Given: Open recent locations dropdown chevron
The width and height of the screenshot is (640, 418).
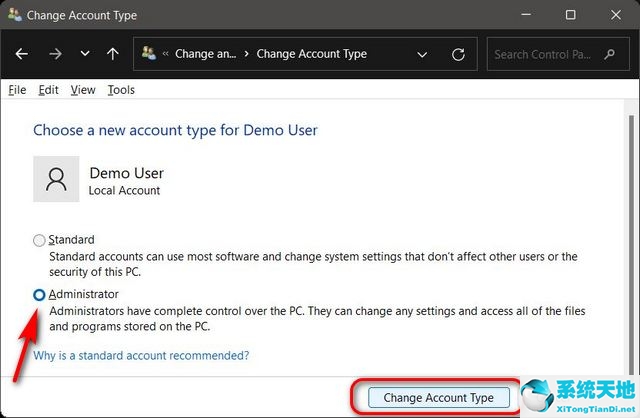Looking at the screenshot, I should click(x=84, y=53).
